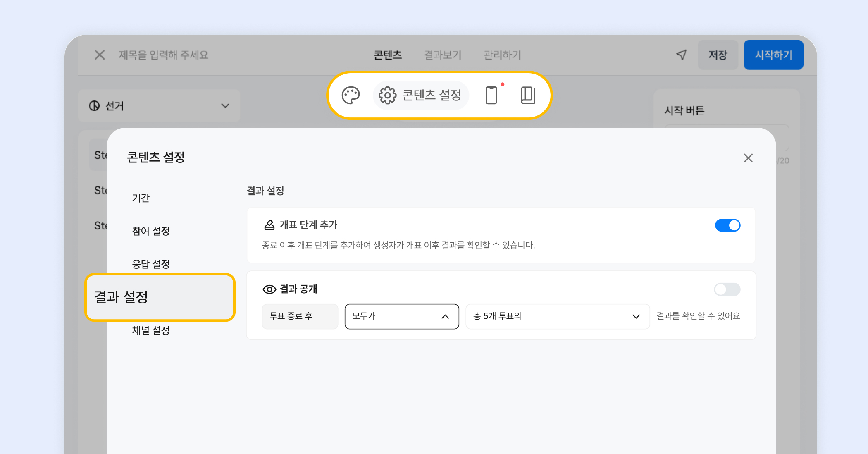Click the 시작 버튼 text input field

727,137
